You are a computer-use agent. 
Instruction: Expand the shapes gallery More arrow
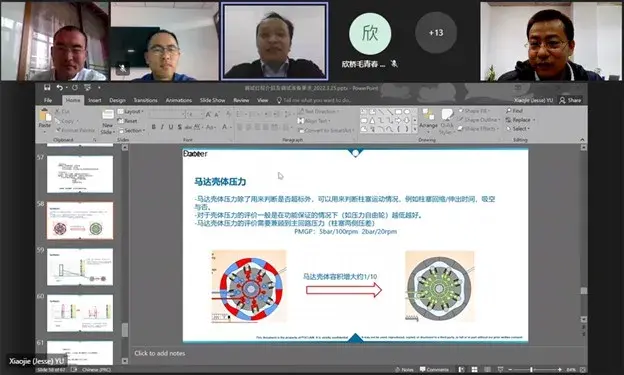click(x=415, y=129)
